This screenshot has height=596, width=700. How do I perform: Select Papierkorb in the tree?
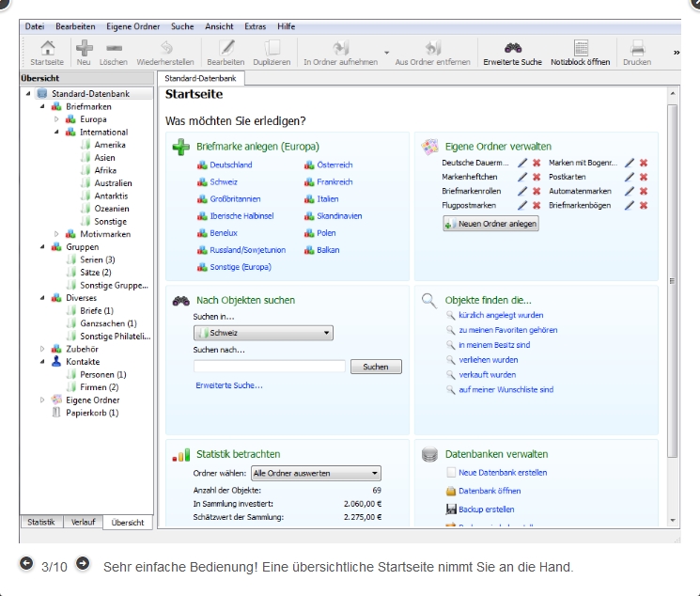(x=92, y=413)
